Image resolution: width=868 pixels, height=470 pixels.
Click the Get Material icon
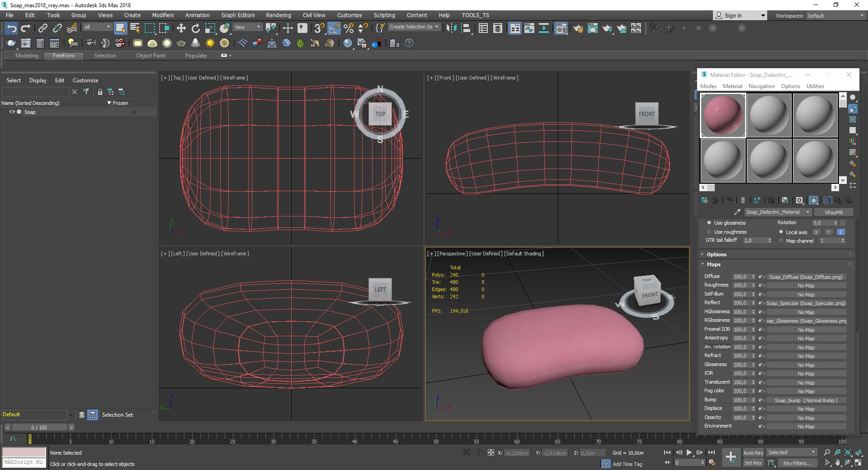[x=705, y=200]
